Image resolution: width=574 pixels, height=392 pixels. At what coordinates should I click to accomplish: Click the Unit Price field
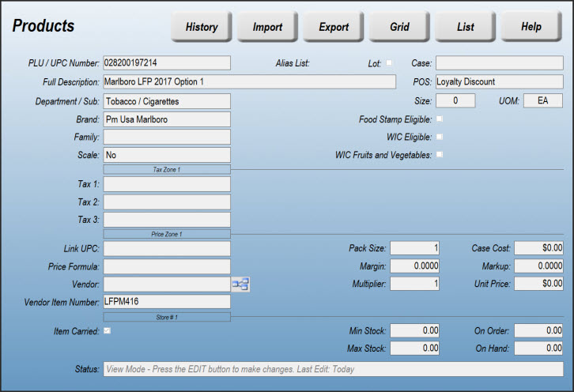[x=539, y=283]
